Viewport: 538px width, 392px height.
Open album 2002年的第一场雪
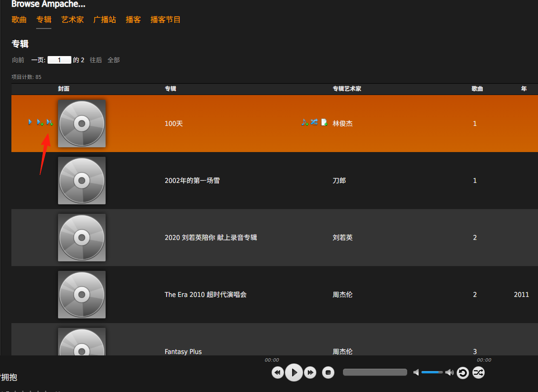(x=192, y=181)
